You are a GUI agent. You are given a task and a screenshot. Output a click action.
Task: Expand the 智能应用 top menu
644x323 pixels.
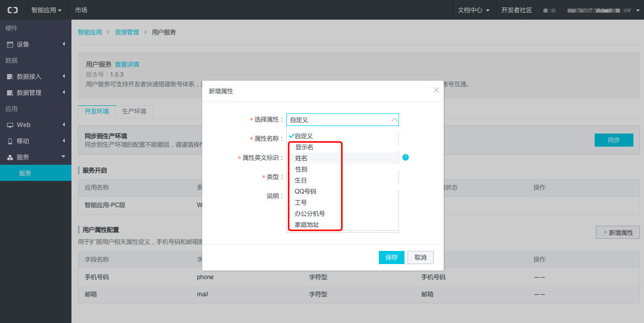[46, 10]
